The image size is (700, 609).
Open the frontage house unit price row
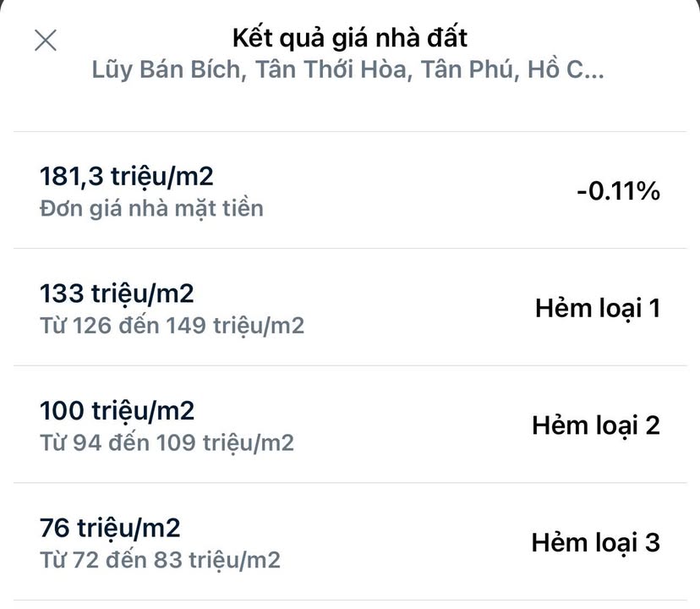click(x=350, y=191)
